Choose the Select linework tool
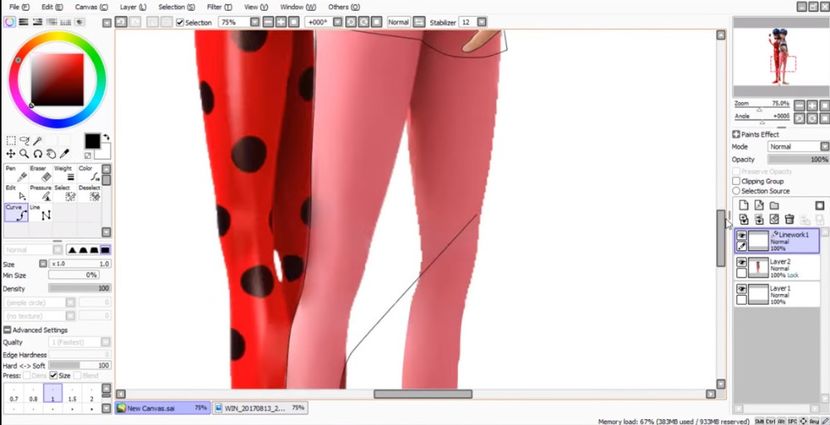Viewport: 830px width, 425px height. (65, 193)
